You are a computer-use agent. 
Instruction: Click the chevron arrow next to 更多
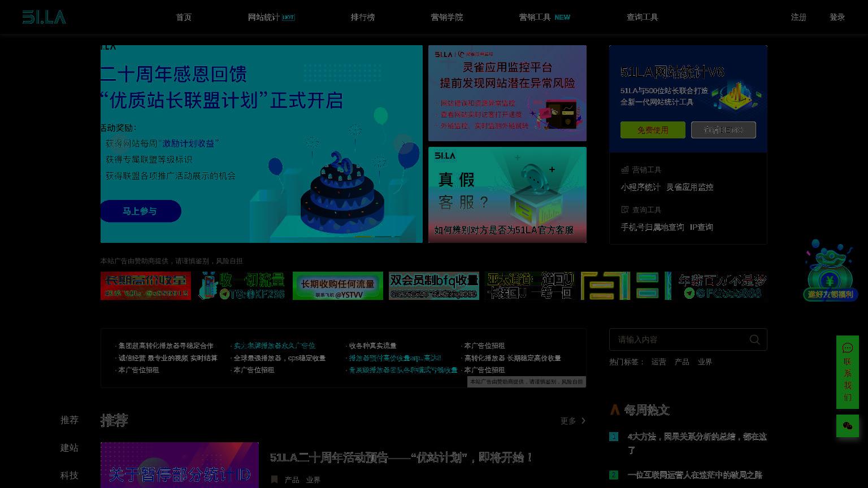point(583,421)
